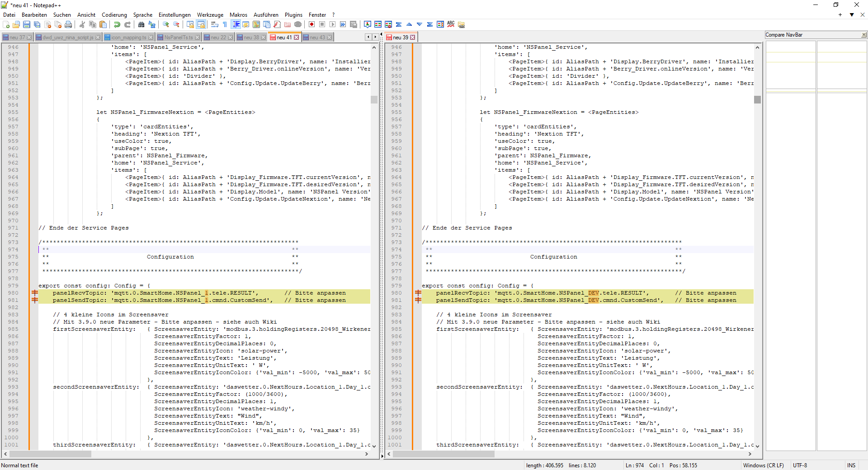The width and height of the screenshot is (868, 470).
Task: Close the neu 41 tab
Action: pyautogui.click(x=297, y=38)
